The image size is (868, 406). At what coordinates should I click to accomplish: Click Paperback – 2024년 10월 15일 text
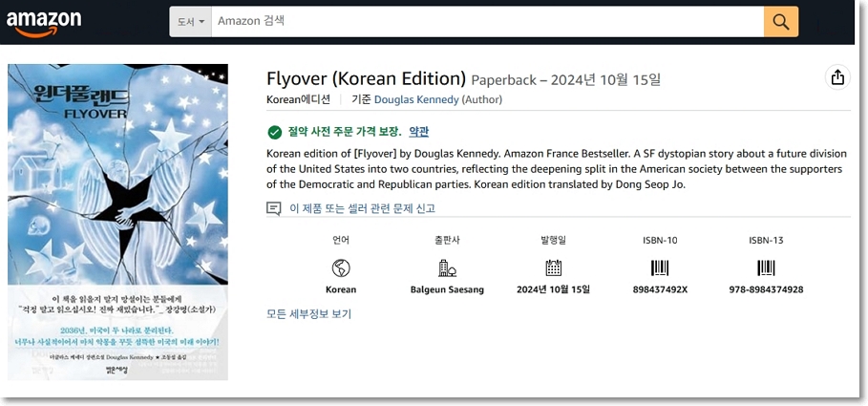pyautogui.click(x=565, y=80)
